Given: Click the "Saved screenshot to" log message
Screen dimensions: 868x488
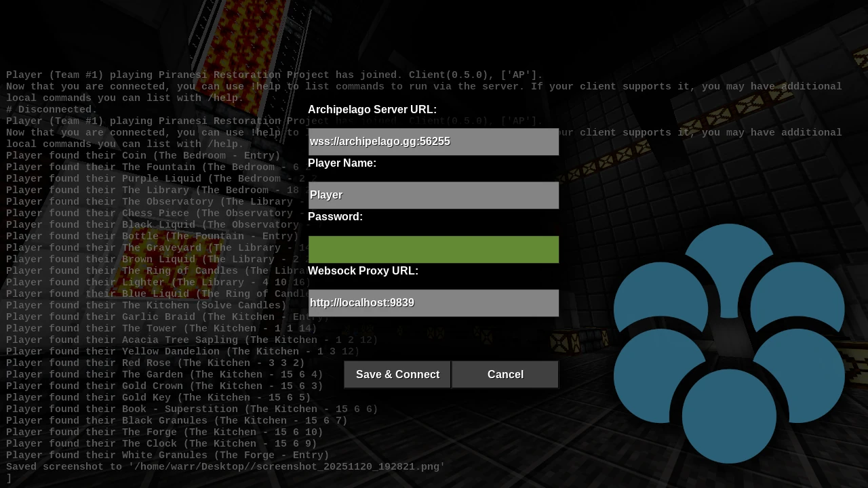Looking at the screenshot, I should tap(225, 467).
